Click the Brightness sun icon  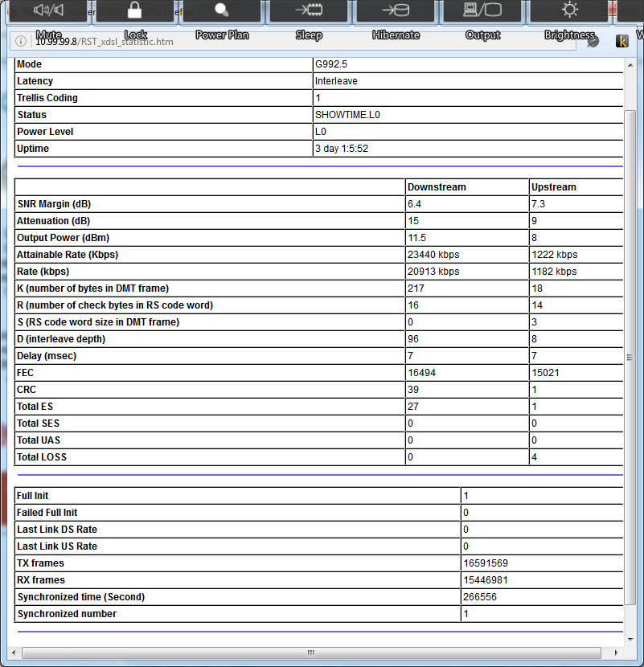(569, 10)
